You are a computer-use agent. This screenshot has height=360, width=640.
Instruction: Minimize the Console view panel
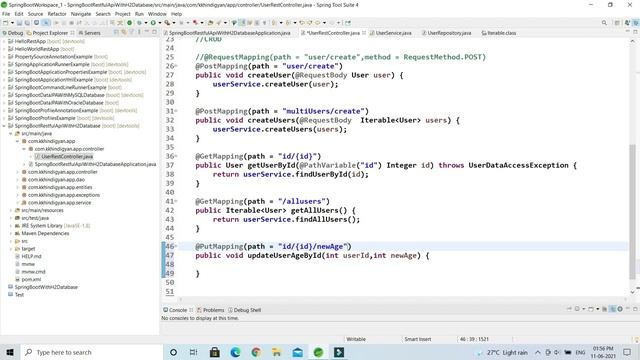[628, 309]
